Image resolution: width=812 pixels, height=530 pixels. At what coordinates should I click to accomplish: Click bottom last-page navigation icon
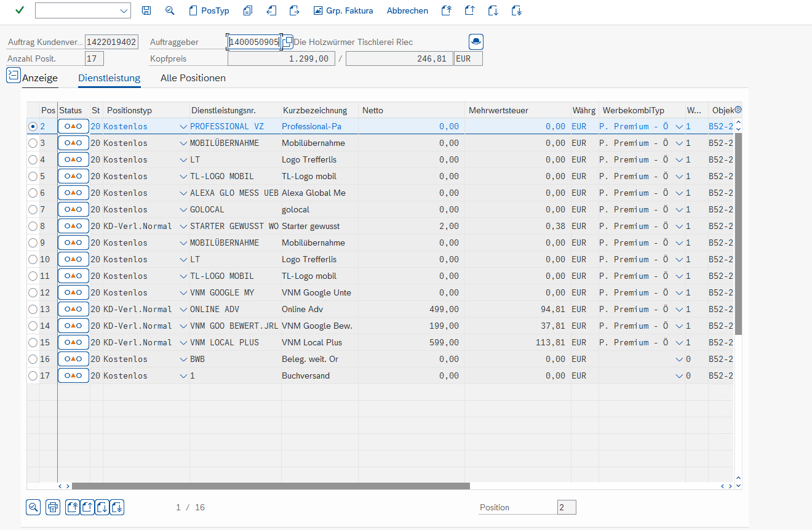(117, 507)
